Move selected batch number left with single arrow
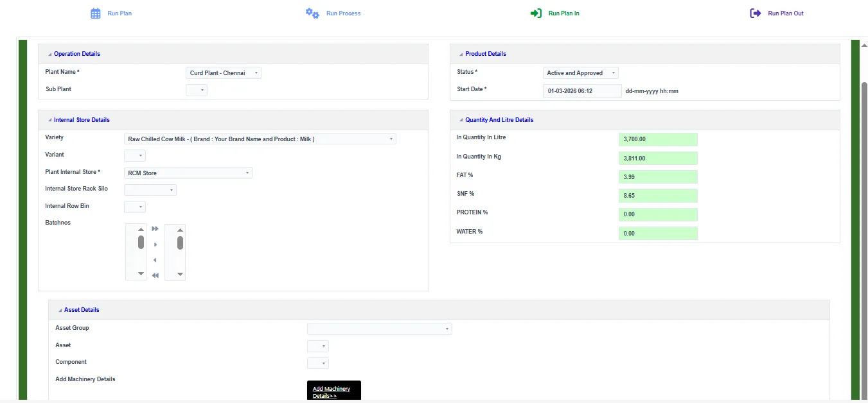Image resolution: width=868 pixels, height=403 pixels. tap(155, 260)
